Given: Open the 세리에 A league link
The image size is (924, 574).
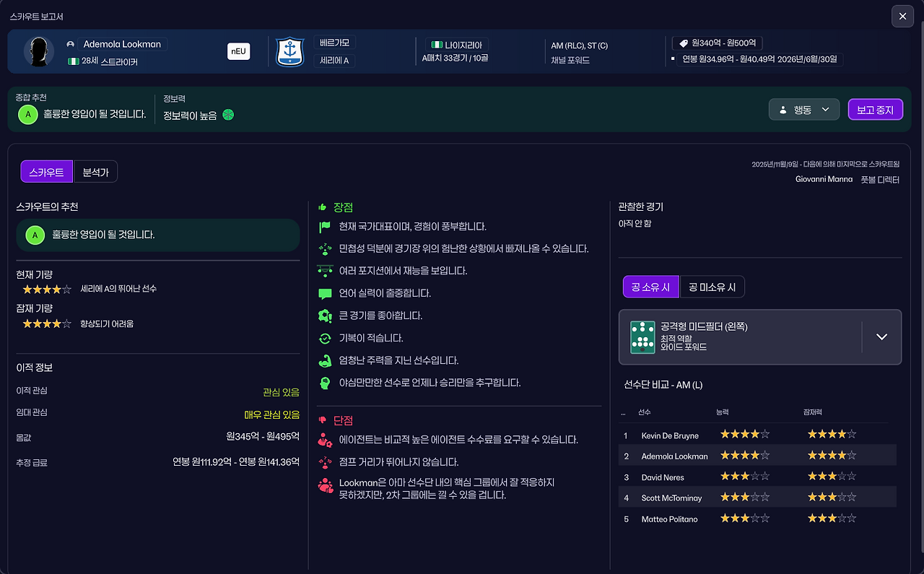Looking at the screenshot, I should click(334, 61).
